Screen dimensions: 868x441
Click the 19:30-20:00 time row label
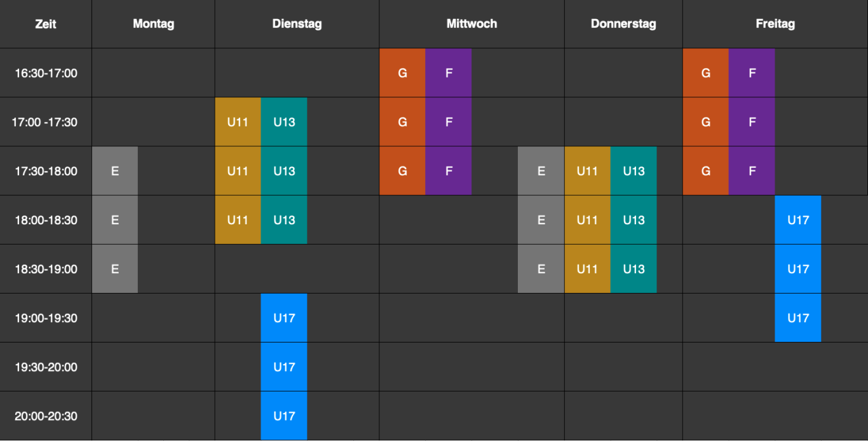46,367
